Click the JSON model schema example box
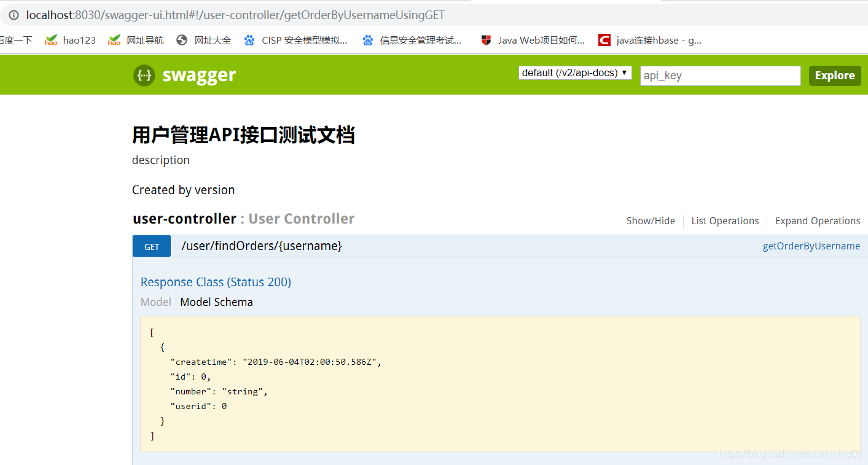 500,384
